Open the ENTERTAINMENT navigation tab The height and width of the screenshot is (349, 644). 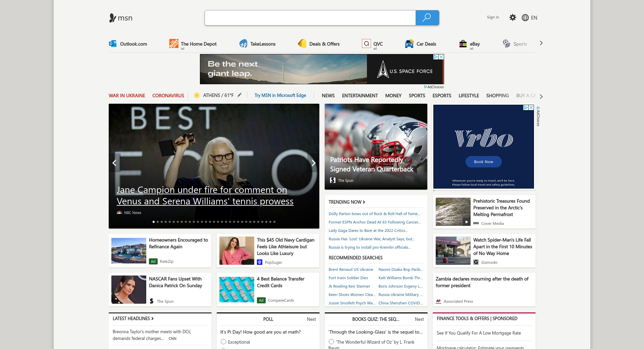pos(360,96)
